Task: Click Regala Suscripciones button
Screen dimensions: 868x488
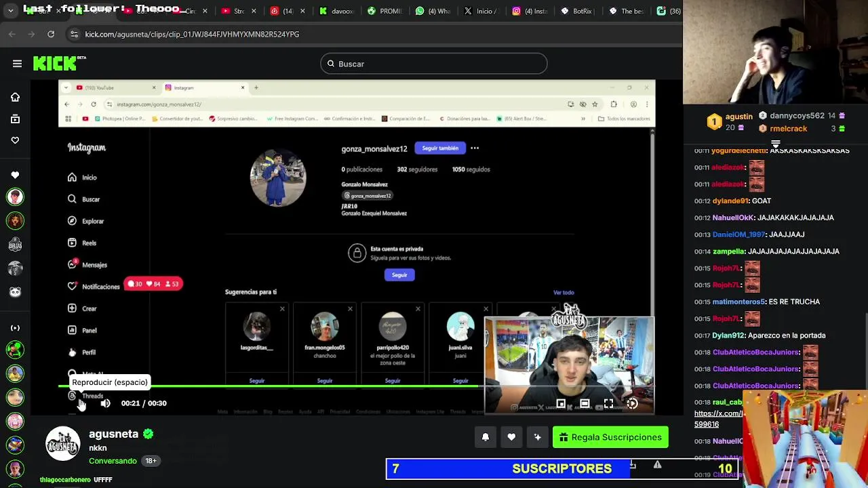Action: point(610,437)
